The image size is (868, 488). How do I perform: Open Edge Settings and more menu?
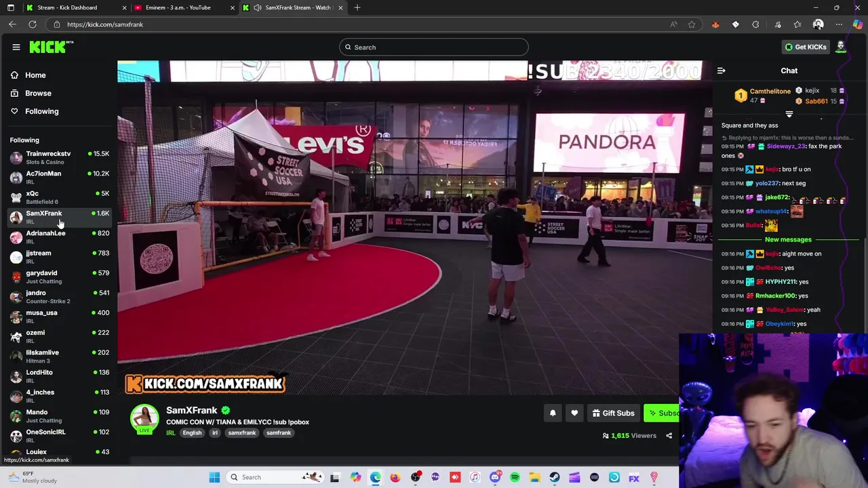click(x=839, y=24)
